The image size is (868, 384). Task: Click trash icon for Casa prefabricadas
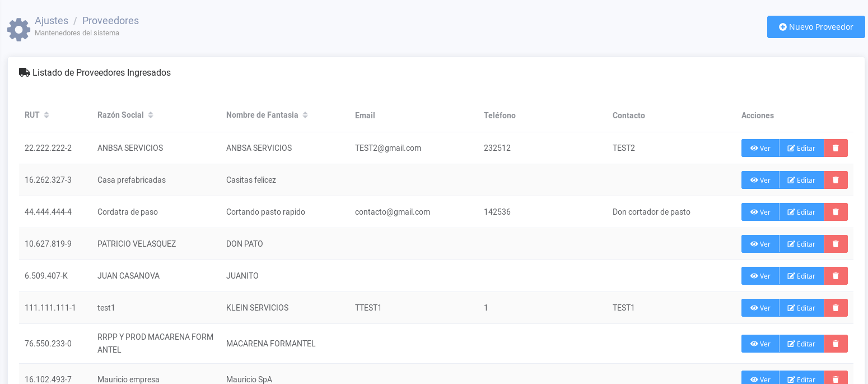[x=836, y=180]
